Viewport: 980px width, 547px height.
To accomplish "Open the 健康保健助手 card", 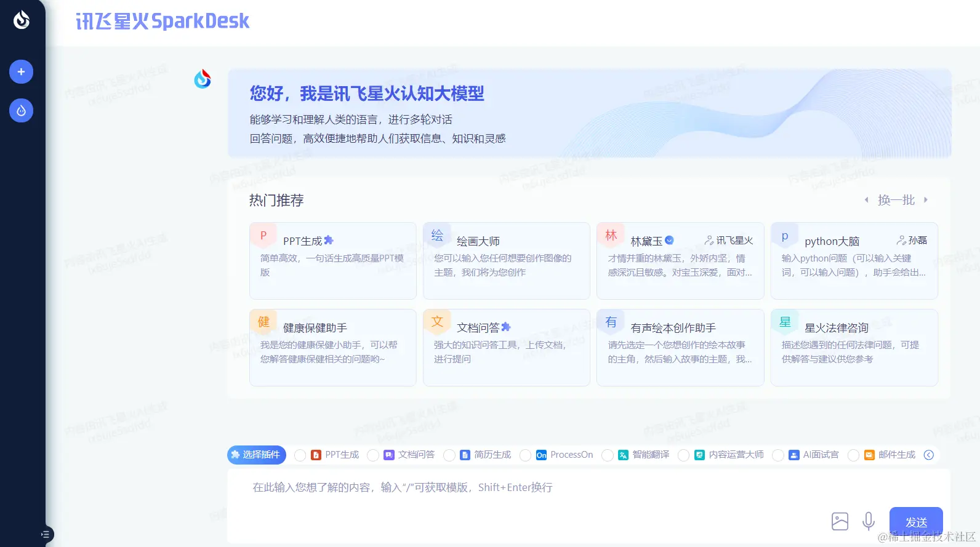I will (333, 348).
